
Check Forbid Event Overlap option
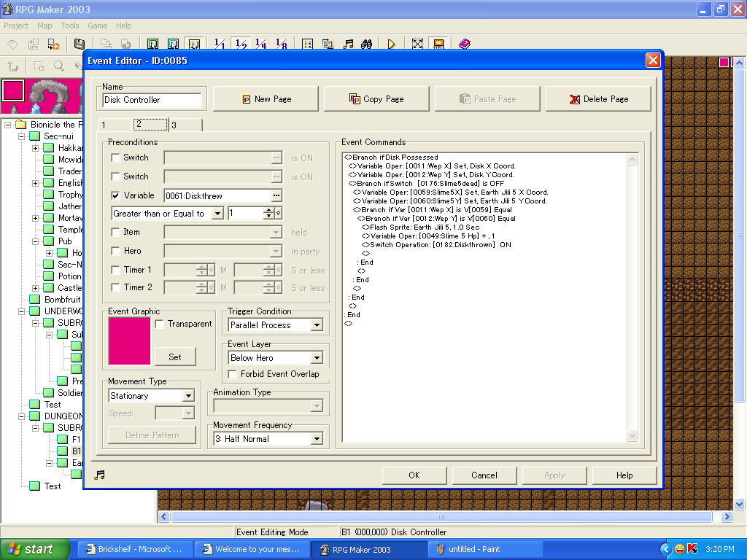tap(233, 374)
